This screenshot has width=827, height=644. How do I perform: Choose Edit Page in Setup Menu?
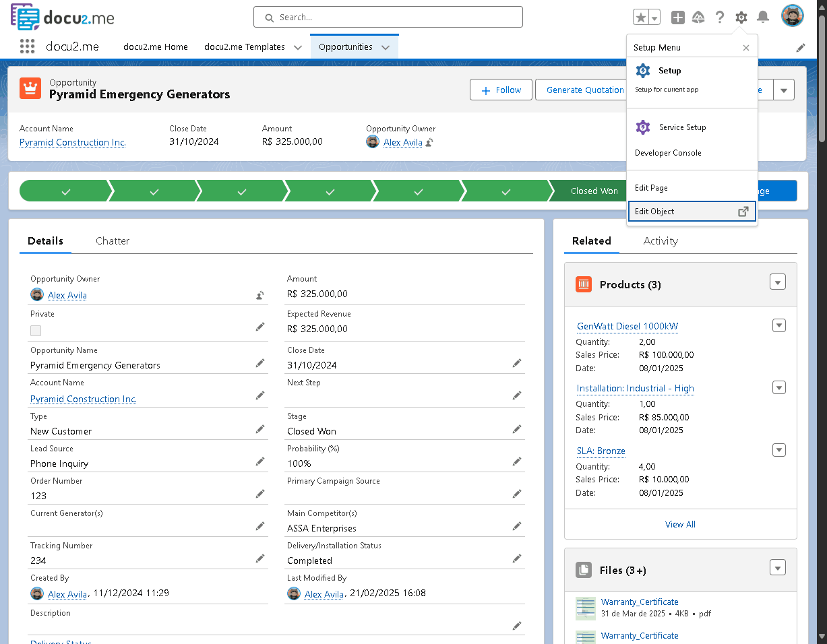(x=692, y=188)
